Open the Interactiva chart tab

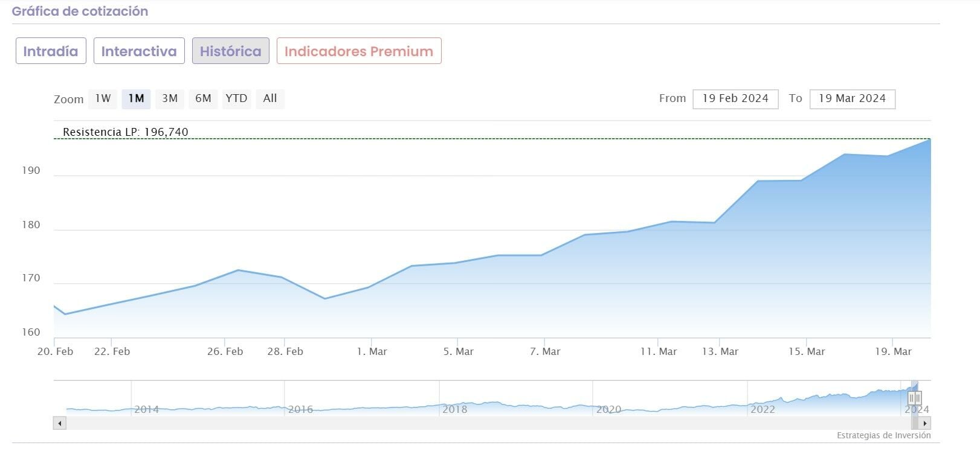tap(139, 51)
